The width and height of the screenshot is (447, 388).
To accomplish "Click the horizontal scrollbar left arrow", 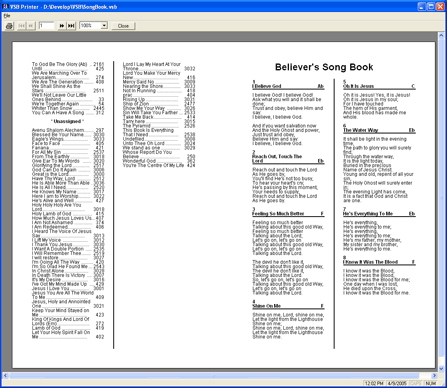I will pos(5,376).
